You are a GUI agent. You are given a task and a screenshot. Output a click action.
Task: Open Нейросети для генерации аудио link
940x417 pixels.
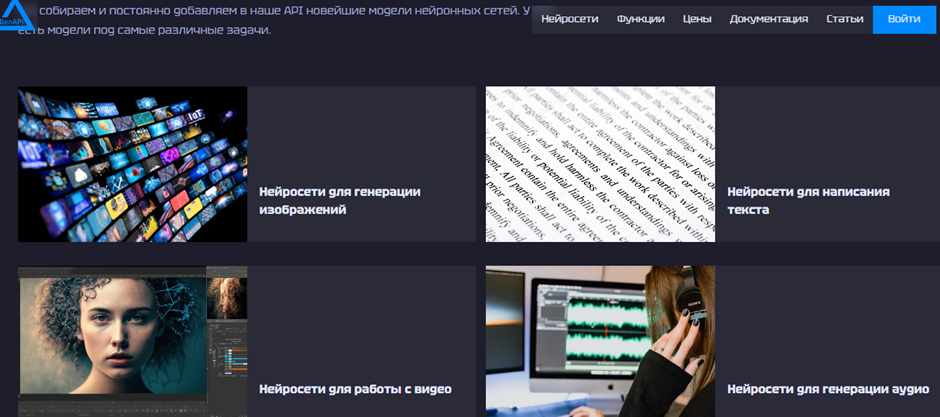828,389
